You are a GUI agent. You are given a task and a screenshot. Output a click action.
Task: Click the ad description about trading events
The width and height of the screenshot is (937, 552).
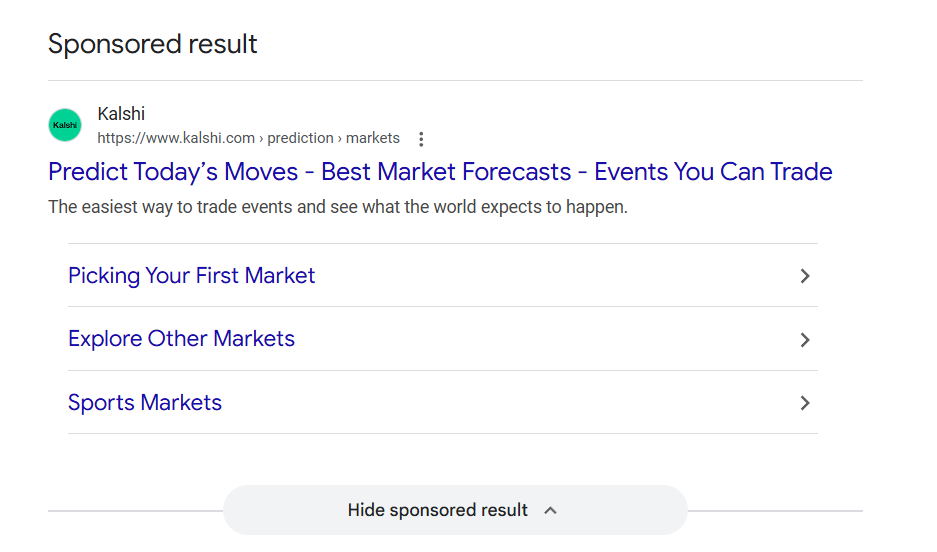pyautogui.click(x=337, y=208)
